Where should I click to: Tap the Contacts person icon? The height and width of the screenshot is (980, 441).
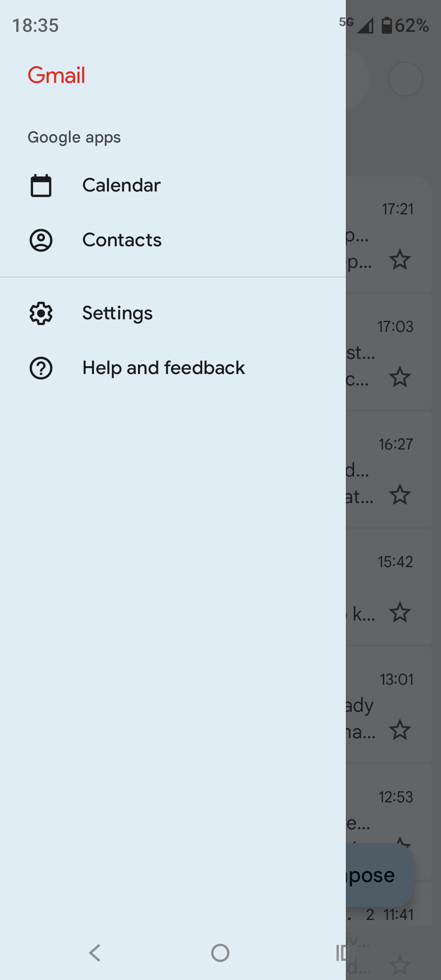point(41,240)
